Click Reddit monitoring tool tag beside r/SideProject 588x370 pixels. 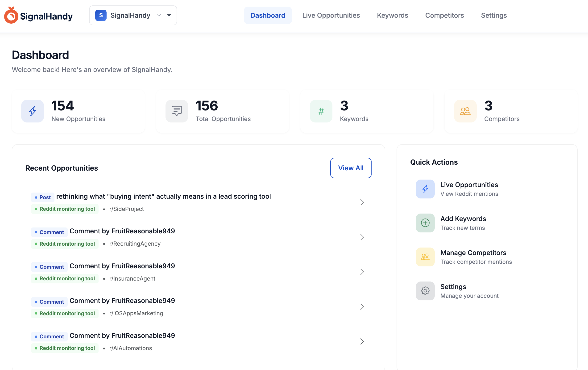coord(65,209)
